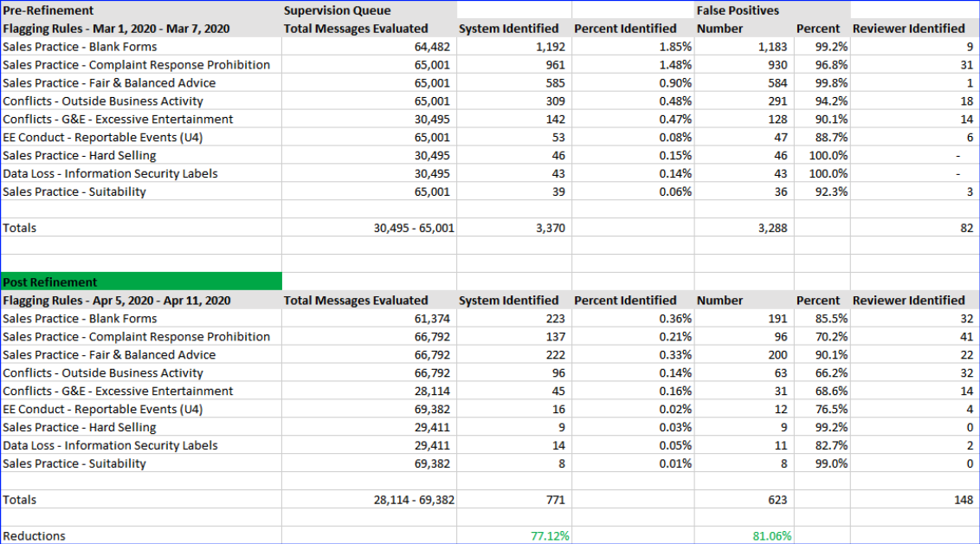
Task: Select the '61,374' messages evaluated cell
Action: [x=369, y=319]
